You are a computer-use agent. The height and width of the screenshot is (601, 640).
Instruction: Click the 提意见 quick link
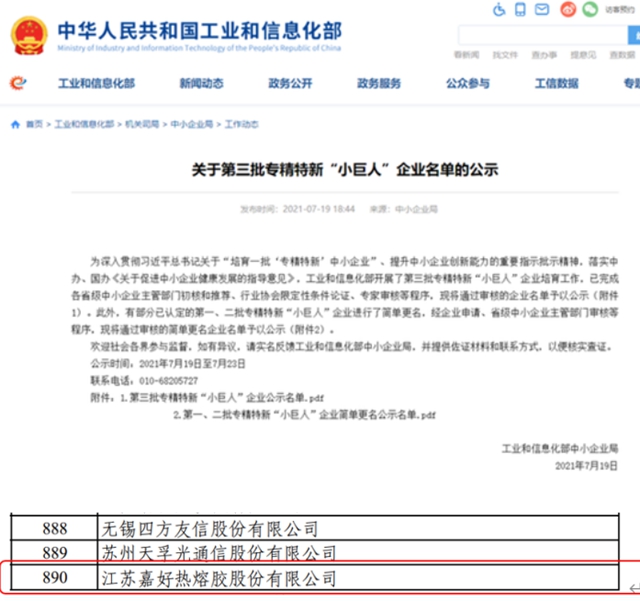click(x=583, y=55)
